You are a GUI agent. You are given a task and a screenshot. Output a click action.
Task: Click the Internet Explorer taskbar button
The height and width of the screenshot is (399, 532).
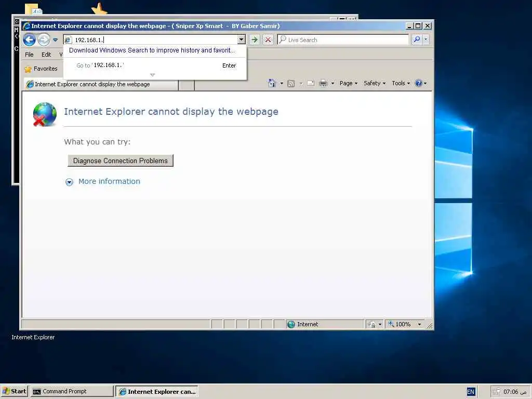pos(157,392)
